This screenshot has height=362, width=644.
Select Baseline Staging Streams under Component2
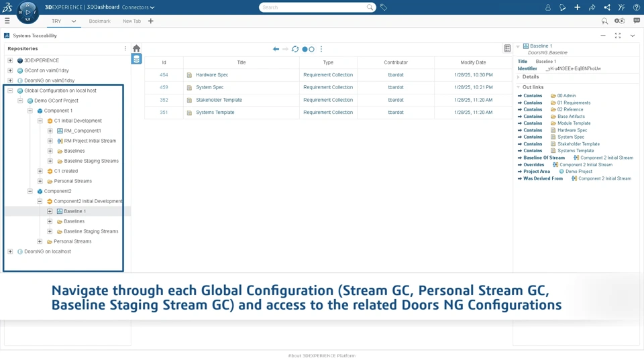pyautogui.click(x=91, y=231)
